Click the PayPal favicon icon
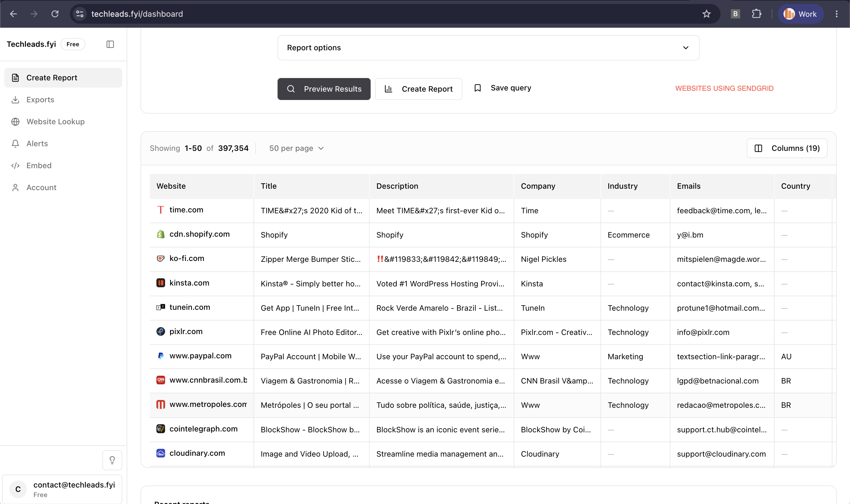The image size is (850, 504). 160,355
